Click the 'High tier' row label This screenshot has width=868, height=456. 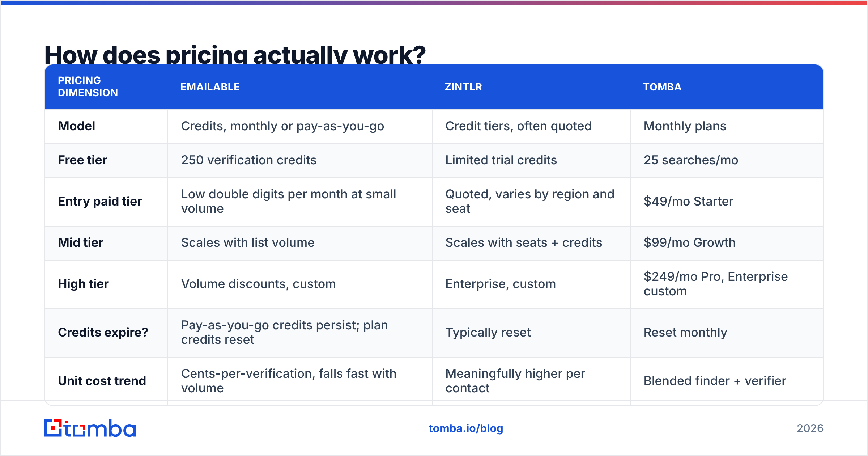coord(83,284)
